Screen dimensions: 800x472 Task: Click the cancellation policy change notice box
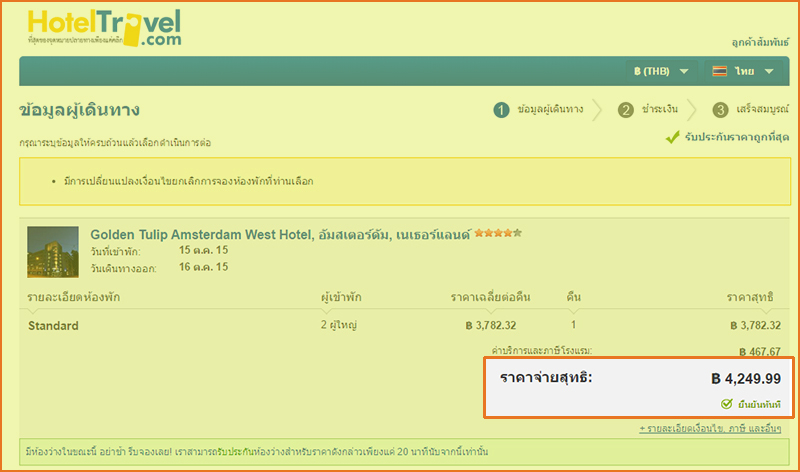click(400, 181)
